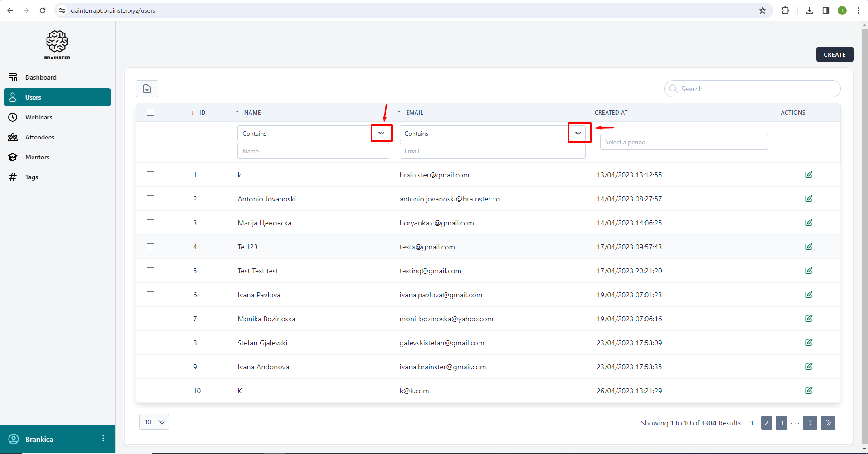Expand the Email filter Contains dropdown
Viewport: 868px width, 454px height.
[578, 134]
